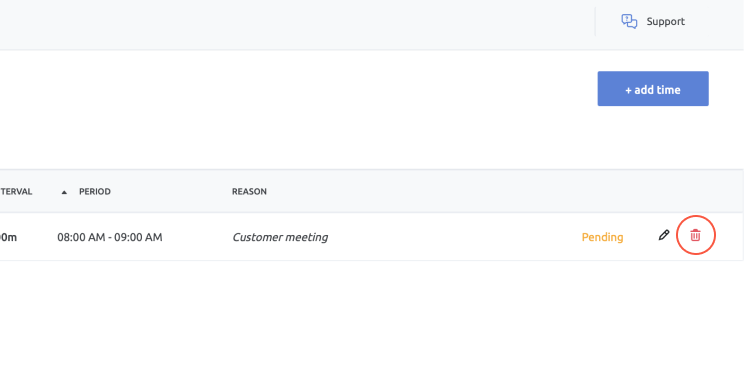Click the Support text label
This screenshot has height=380, width=744.
pos(666,22)
